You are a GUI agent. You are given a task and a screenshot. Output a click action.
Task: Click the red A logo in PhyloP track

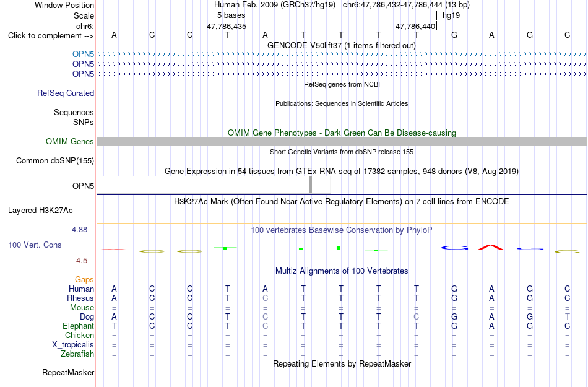[x=491, y=247]
